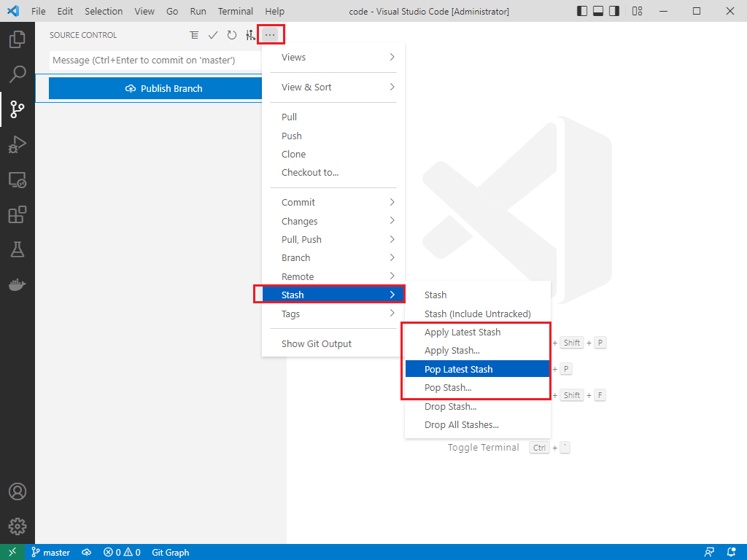Click publish to cloud icon in status bar
This screenshot has height=560, width=747.
86,553
